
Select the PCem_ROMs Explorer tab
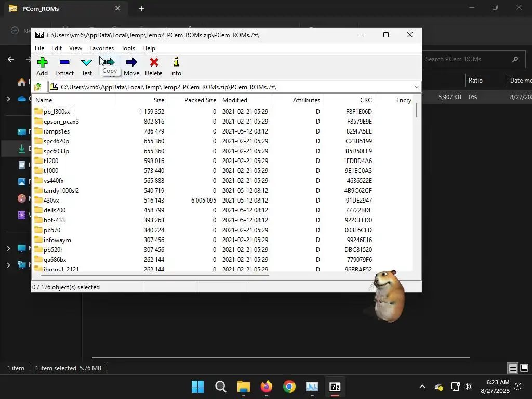65,8
